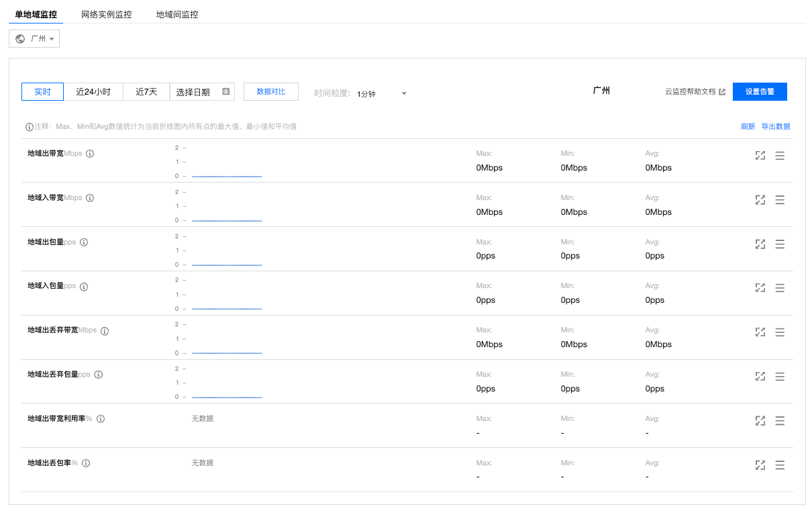Expand the 地域出带宽利用率 chart view
Screen dimensions: 812x511
point(760,421)
